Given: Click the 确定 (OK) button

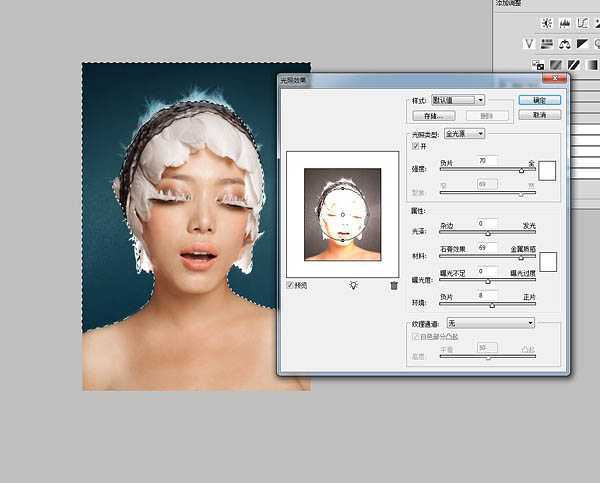Looking at the screenshot, I should coord(540,100).
